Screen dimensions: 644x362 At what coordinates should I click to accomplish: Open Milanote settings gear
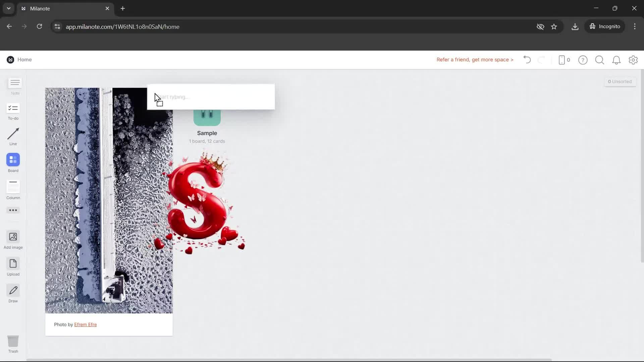(633, 60)
